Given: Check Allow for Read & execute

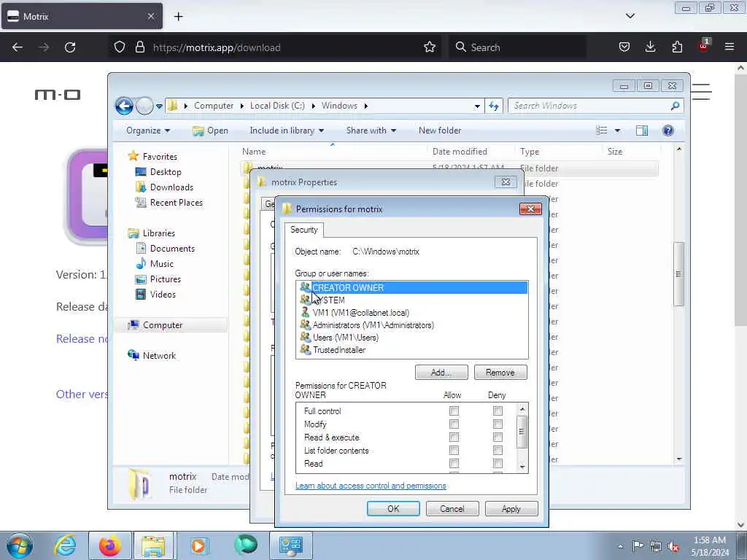Looking at the screenshot, I should click(x=454, y=437).
